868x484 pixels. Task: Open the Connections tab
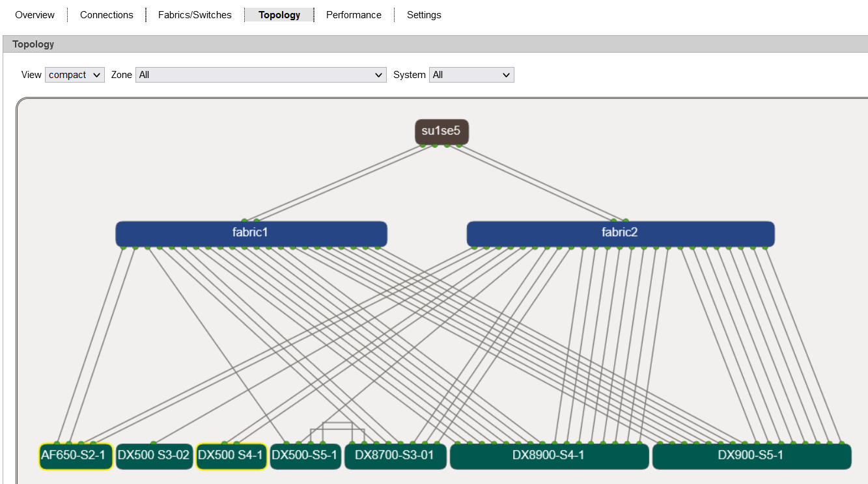coord(107,15)
